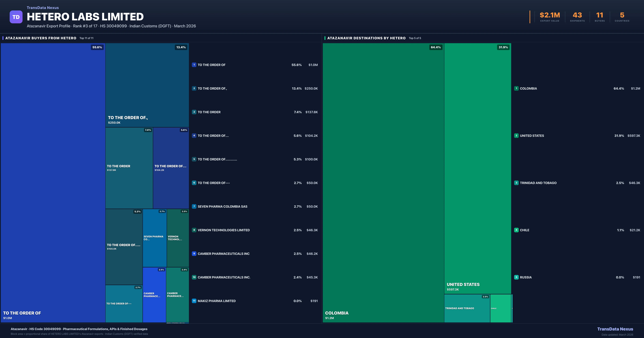
Task: Click the Atazanavir Destinations By Hetero header
Action: pyautogui.click(x=366, y=38)
